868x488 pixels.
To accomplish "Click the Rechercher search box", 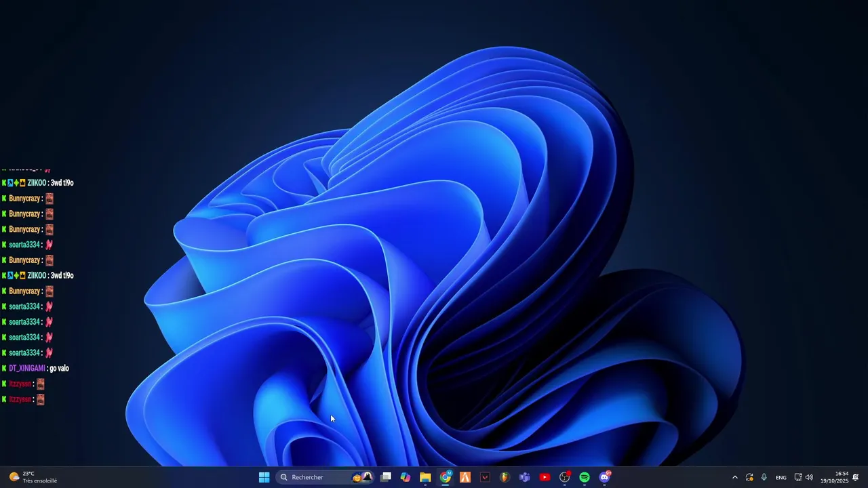I will coord(326,477).
